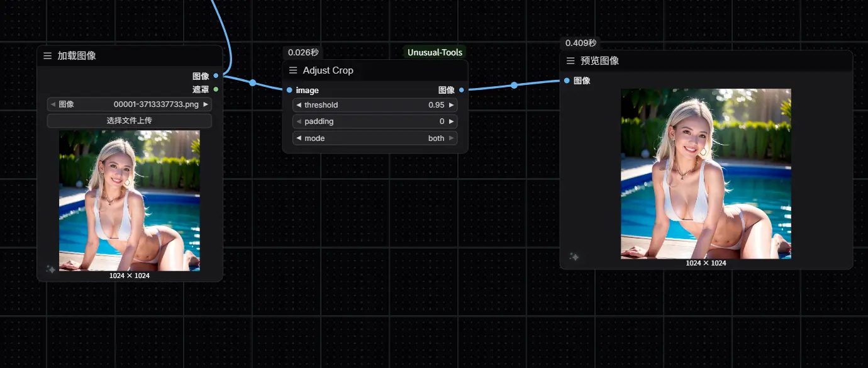Click the hamburger icon on the 预览图像 node
Screen dimensions: 868x368
[x=571, y=60]
